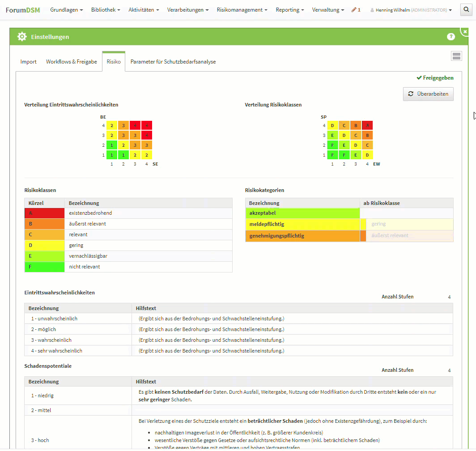Click the red Risikoklasse A color cell

pos(45,213)
